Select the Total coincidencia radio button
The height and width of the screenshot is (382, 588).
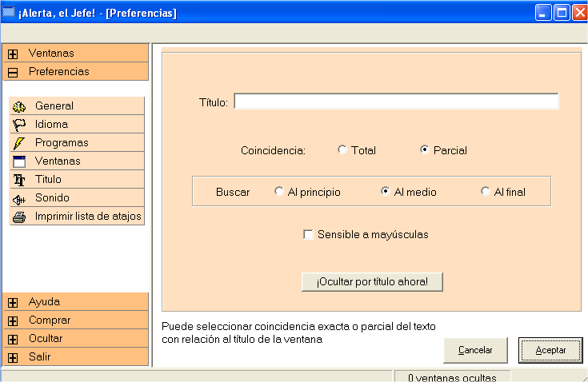342,149
